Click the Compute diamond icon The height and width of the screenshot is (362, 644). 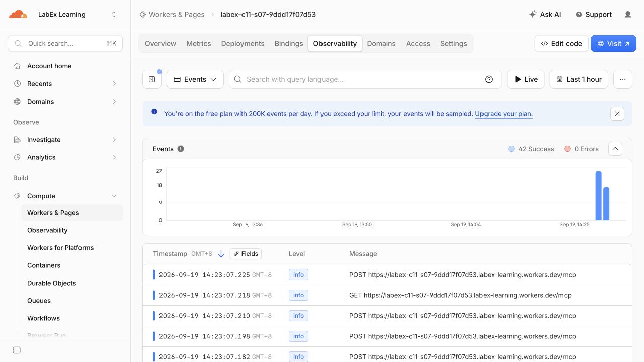(17, 196)
